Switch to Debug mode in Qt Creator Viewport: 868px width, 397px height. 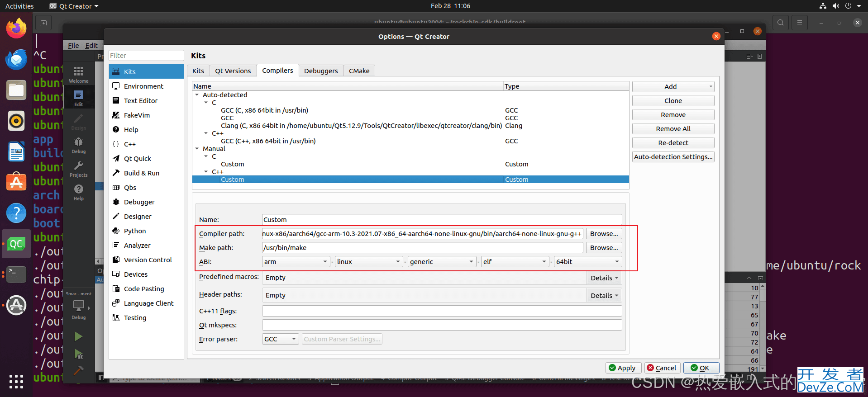tap(79, 145)
